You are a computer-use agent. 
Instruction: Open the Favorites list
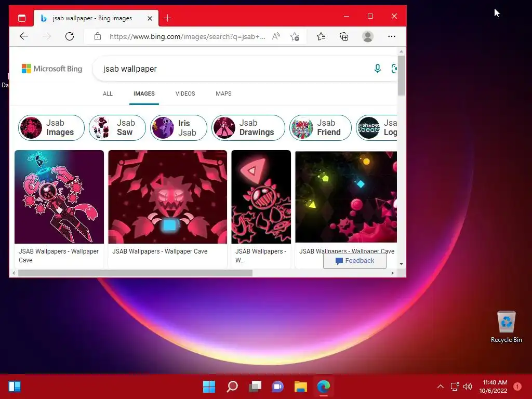tap(321, 36)
